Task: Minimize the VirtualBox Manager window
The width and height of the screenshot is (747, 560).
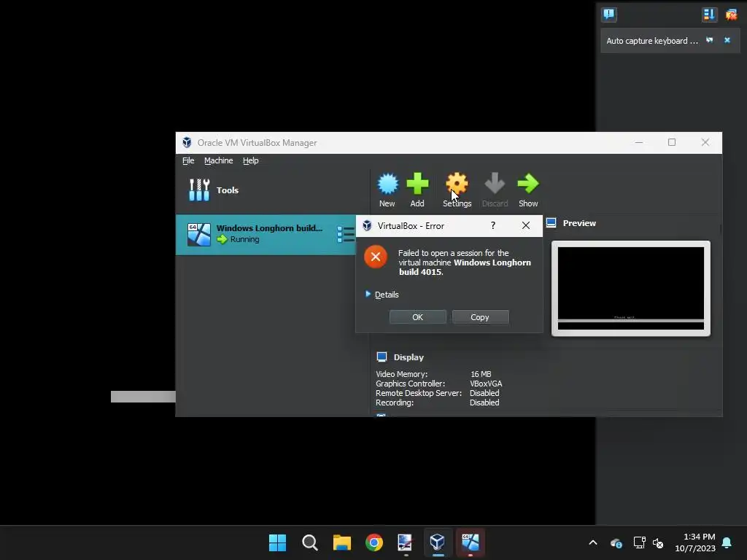Action: (x=639, y=142)
